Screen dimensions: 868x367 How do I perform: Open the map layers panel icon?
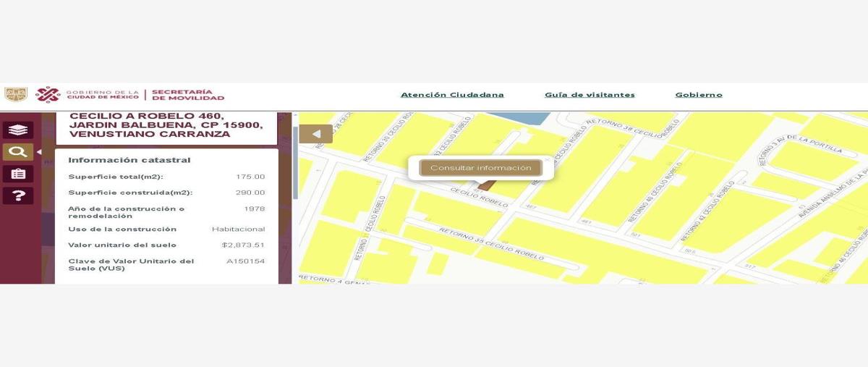tap(17, 130)
